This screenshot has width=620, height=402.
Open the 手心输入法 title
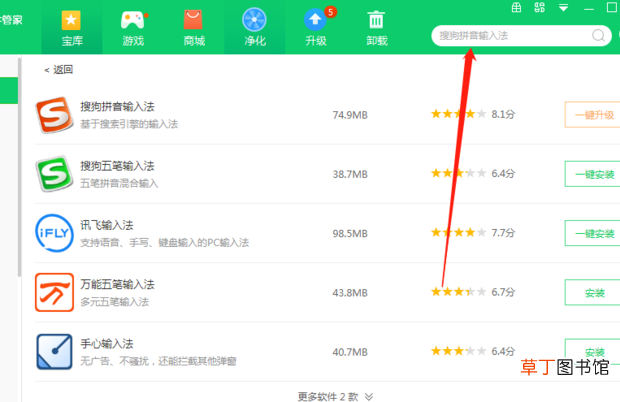tap(107, 344)
